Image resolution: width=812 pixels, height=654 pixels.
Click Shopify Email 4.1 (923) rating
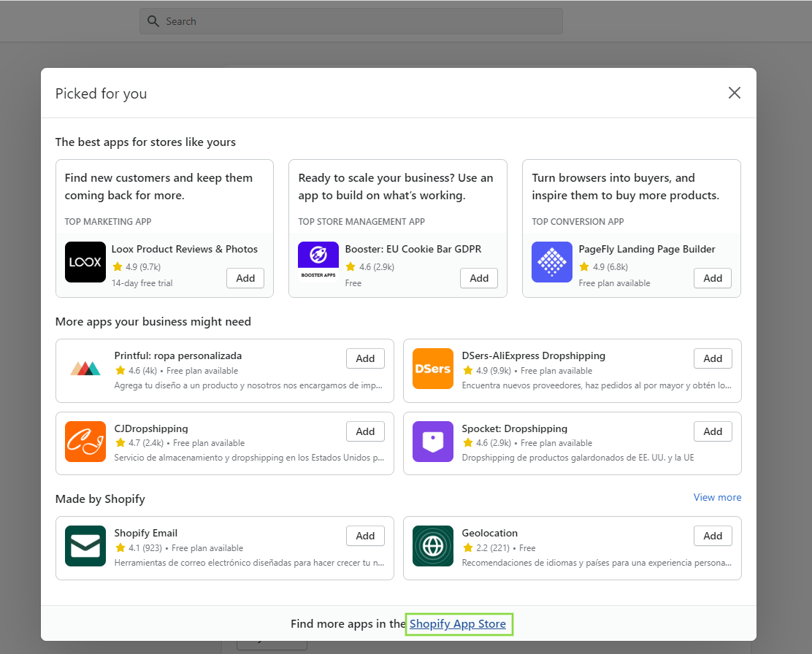(138, 548)
